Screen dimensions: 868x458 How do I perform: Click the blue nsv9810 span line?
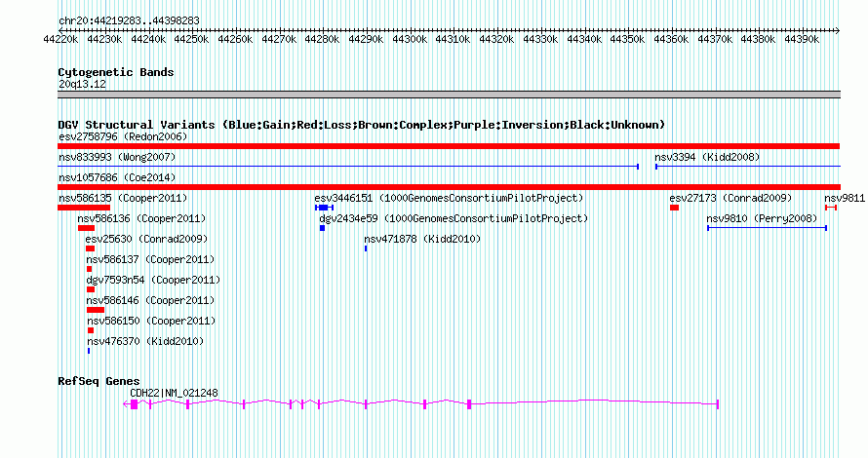pos(768,228)
